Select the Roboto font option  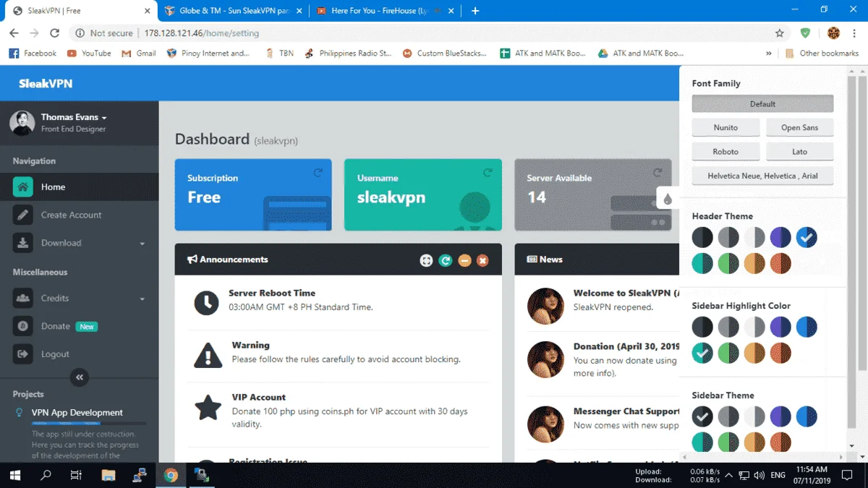pos(726,152)
